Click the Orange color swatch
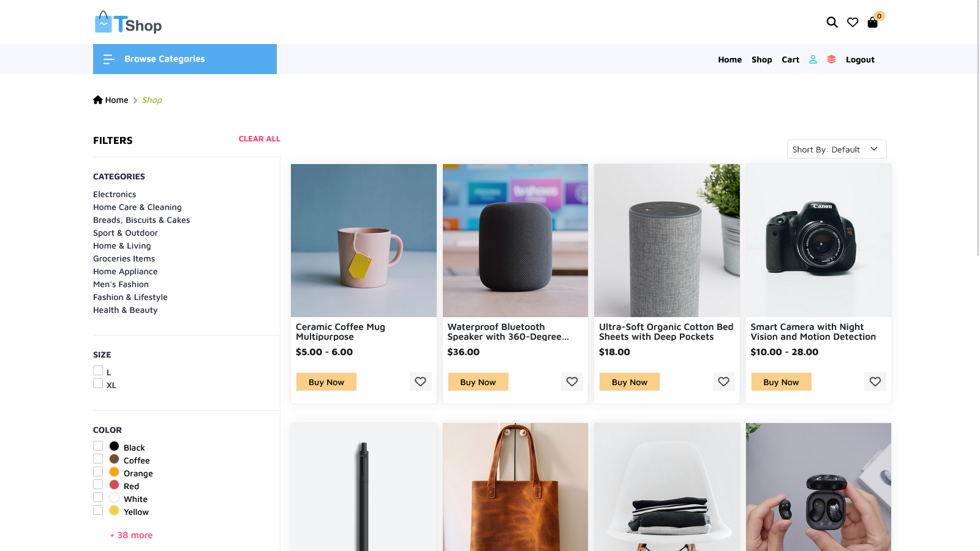This screenshot has width=980, height=551. click(x=114, y=471)
